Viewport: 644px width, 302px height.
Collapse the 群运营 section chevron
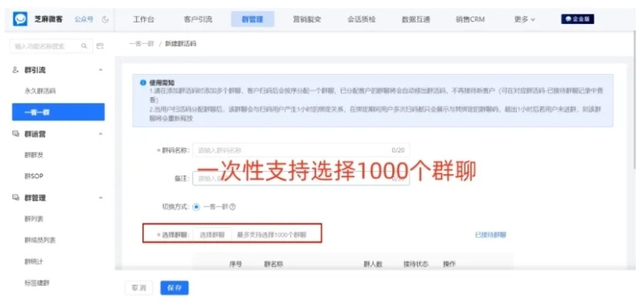click(101, 134)
